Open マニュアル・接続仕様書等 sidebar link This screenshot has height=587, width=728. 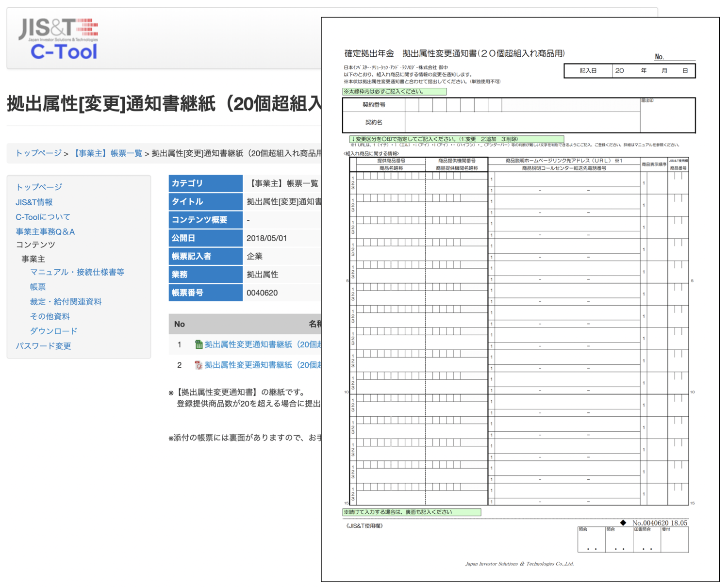coord(77,272)
